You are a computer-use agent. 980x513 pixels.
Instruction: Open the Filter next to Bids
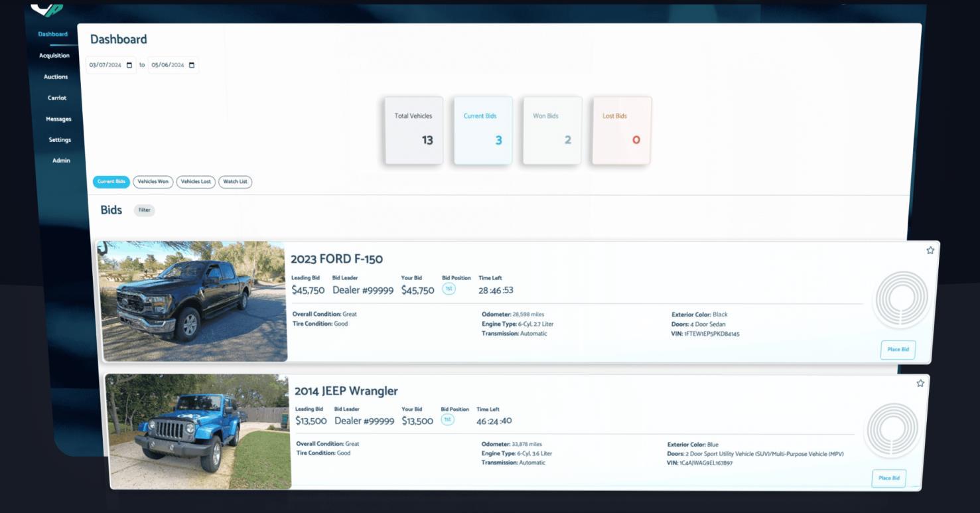(x=144, y=210)
